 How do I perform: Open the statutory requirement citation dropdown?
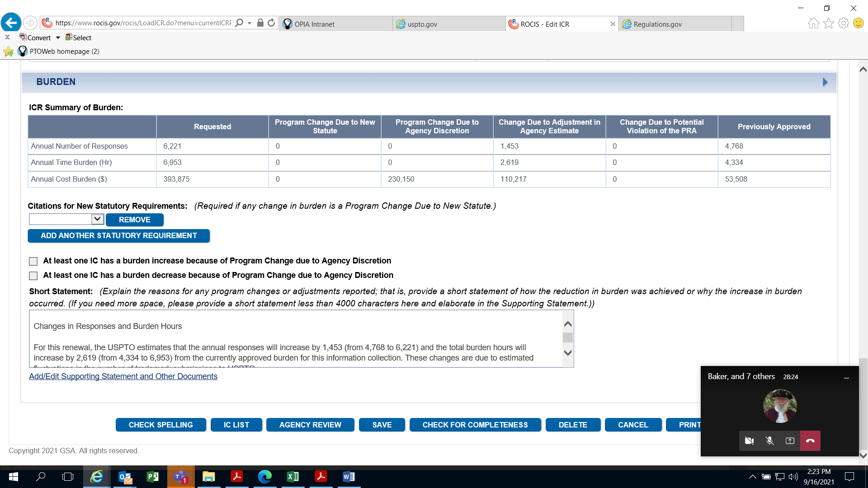[x=97, y=219]
